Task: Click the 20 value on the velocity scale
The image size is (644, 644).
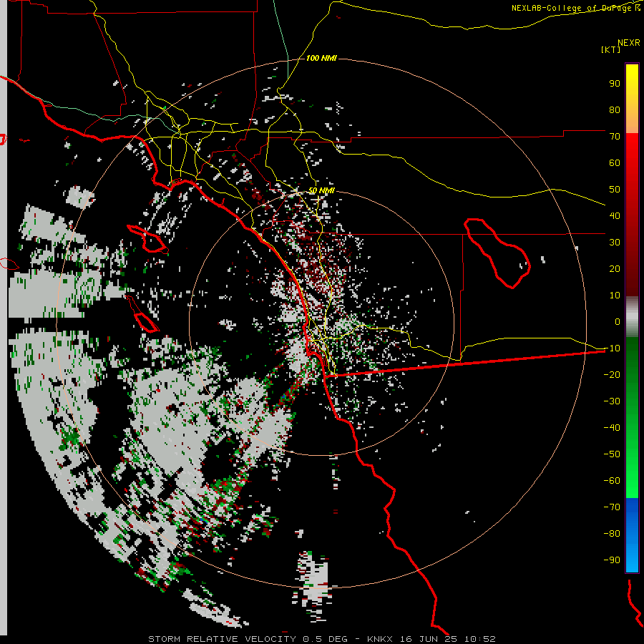Action: tap(615, 269)
